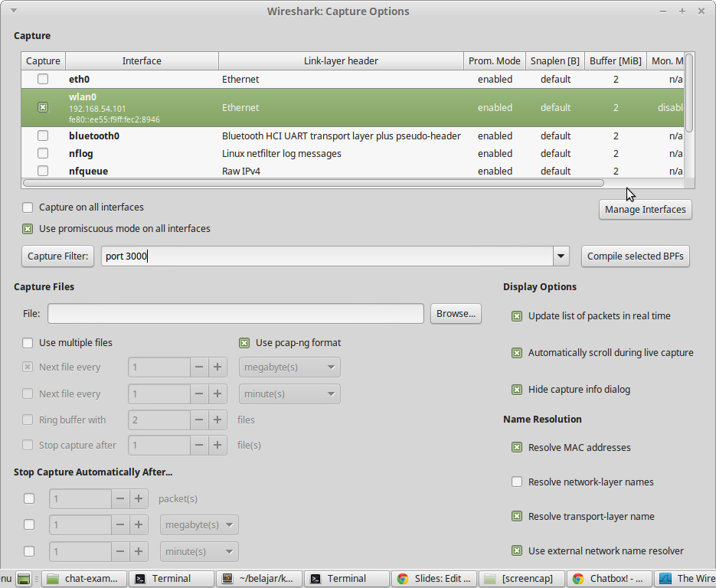Click the Capture column header
The image size is (716, 588).
coord(43,60)
